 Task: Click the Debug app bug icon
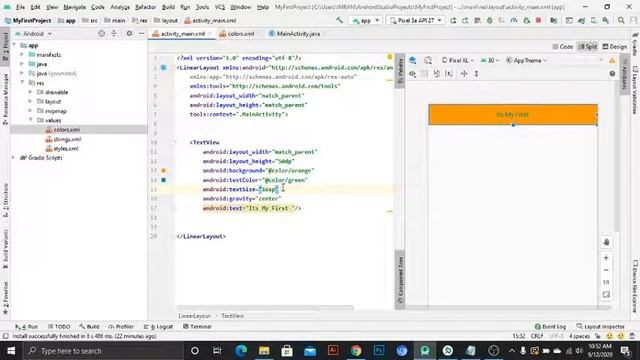(x=489, y=20)
